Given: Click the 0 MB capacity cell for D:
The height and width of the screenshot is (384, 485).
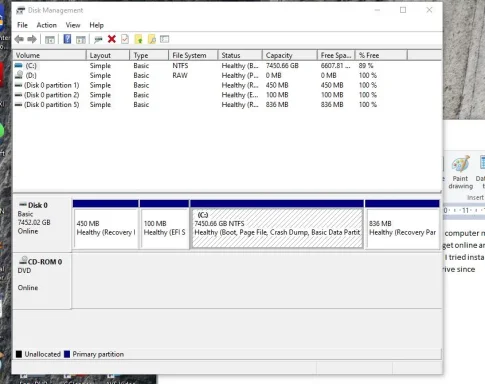Looking at the screenshot, I should pos(274,75).
